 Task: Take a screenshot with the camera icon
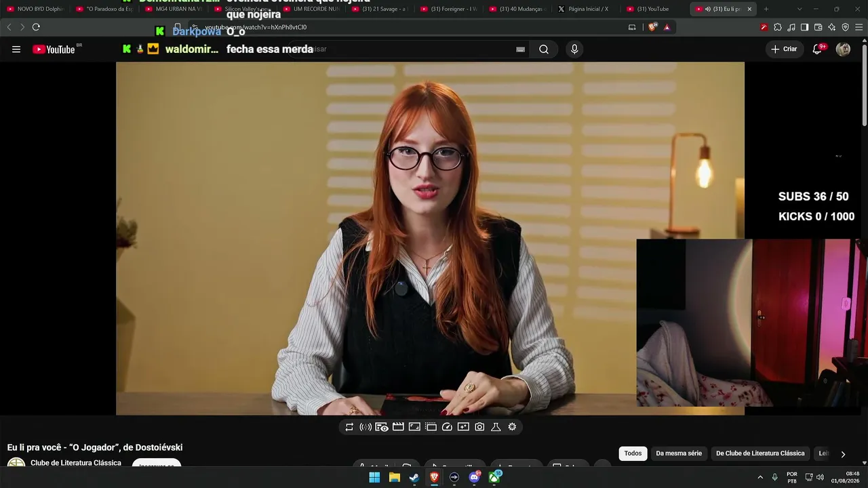point(479,427)
